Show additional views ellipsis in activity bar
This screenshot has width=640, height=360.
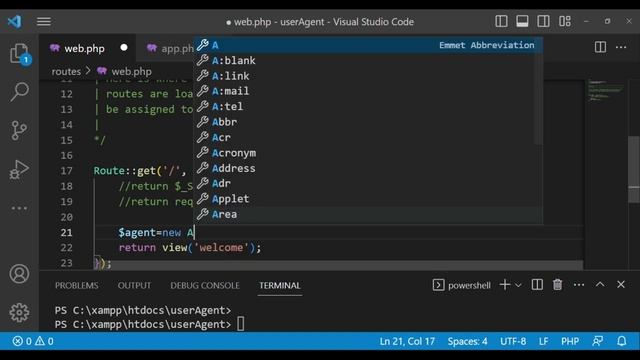(x=19, y=208)
